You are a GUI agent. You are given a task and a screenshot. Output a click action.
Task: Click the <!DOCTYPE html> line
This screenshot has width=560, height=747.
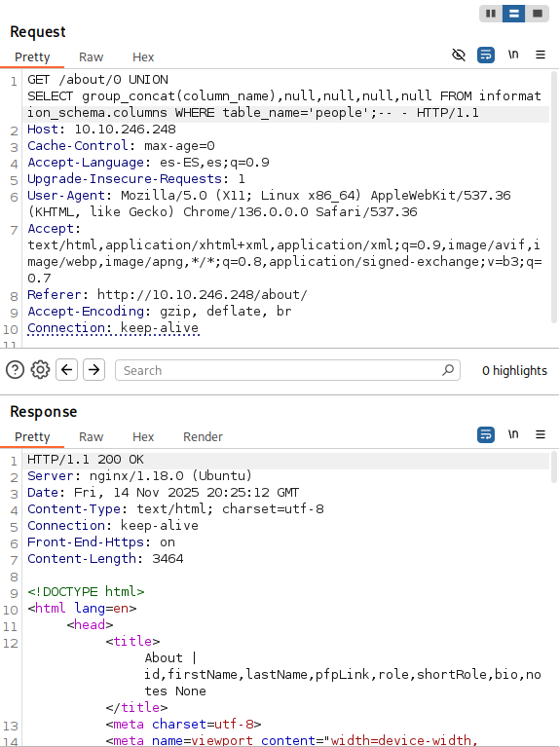(x=86, y=592)
